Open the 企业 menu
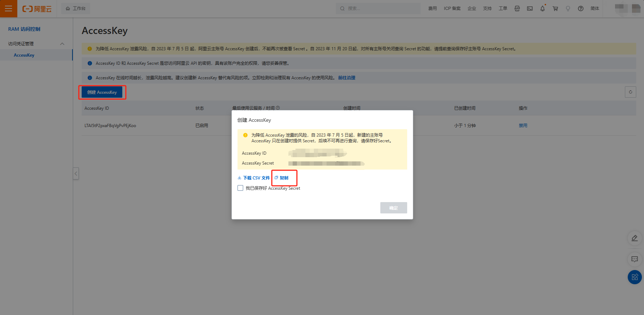The image size is (644, 315). (x=472, y=8)
